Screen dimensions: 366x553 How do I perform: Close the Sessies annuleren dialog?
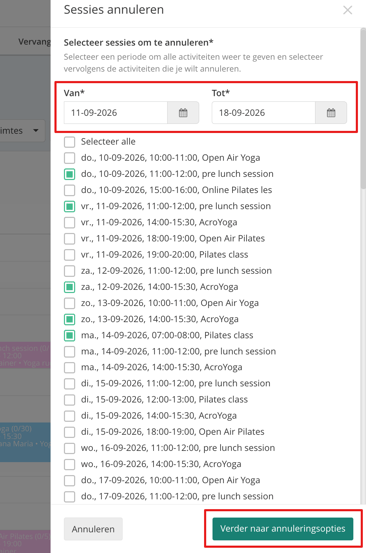pos(348,10)
